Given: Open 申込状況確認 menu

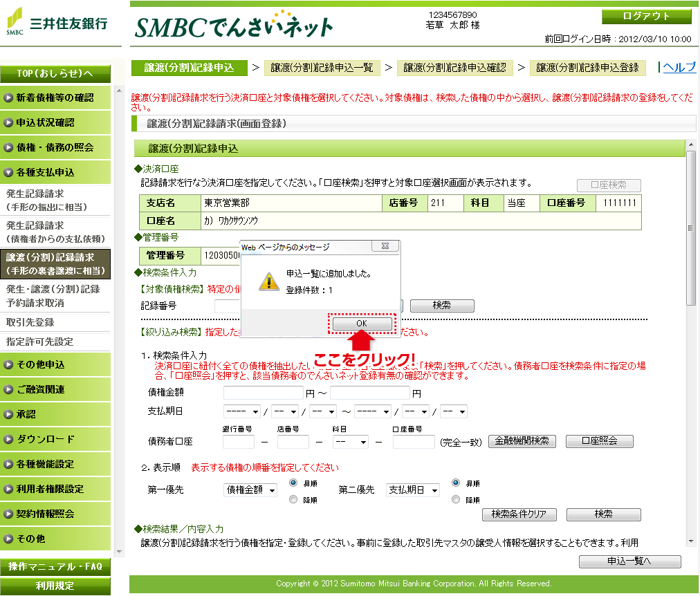Looking at the screenshot, I should click(x=55, y=122).
